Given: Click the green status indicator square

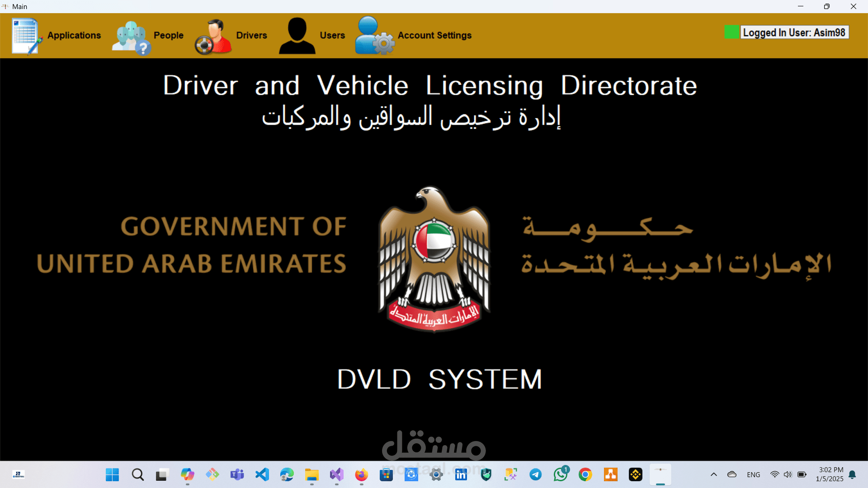Looking at the screenshot, I should [732, 32].
